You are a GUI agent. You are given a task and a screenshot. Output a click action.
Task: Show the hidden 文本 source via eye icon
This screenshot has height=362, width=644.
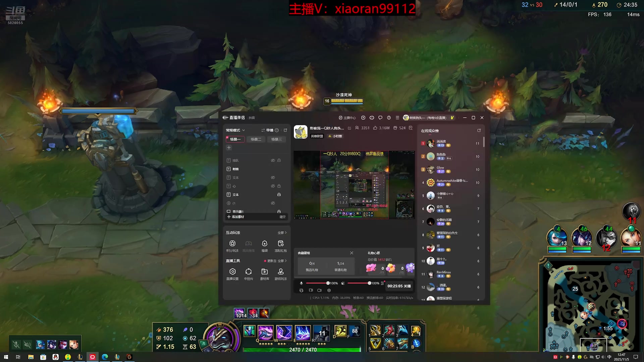273,178
